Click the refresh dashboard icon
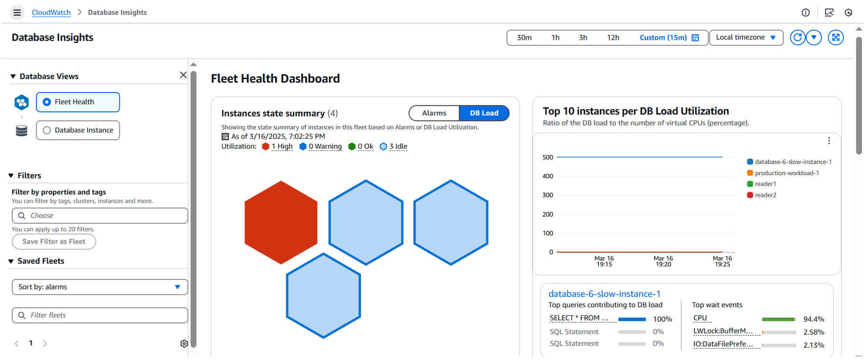The image size is (868, 362). tap(797, 37)
